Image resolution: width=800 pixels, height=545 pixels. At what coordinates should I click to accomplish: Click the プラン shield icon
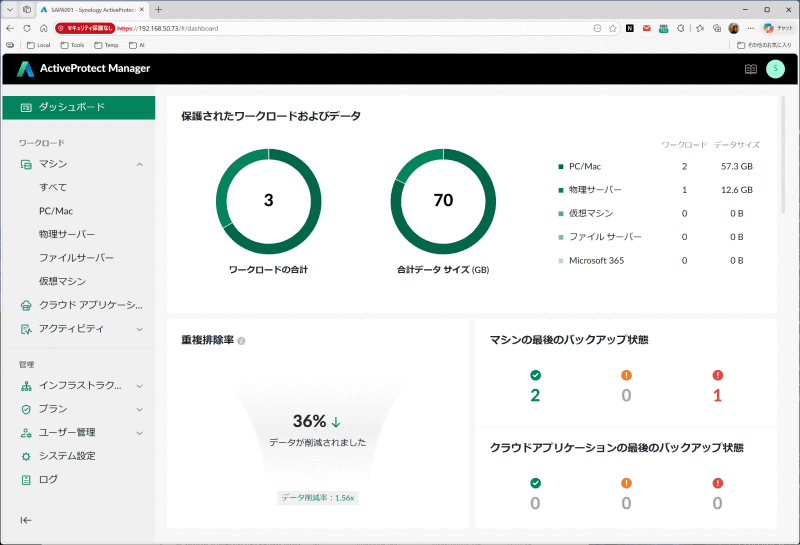pyautogui.click(x=26, y=409)
